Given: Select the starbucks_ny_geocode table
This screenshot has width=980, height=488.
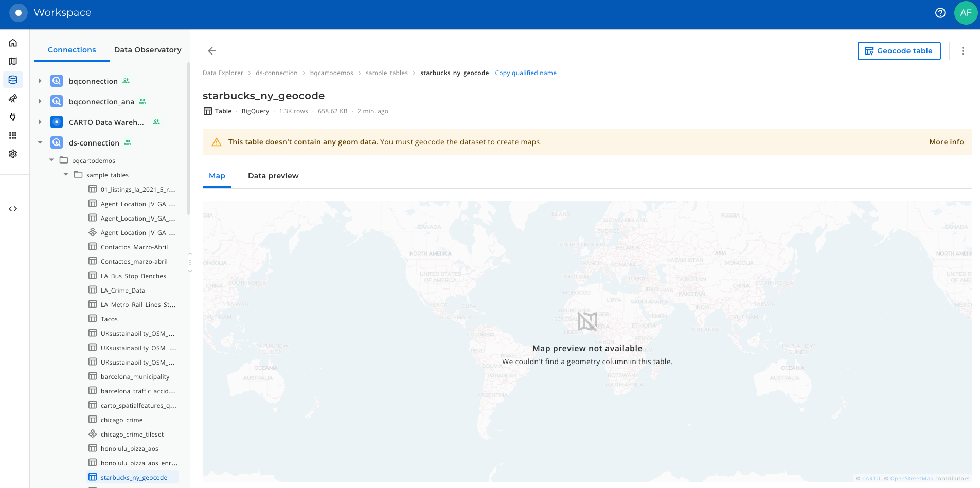Looking at the screenshot, I should pyautogui.click(x=133, y=477).
